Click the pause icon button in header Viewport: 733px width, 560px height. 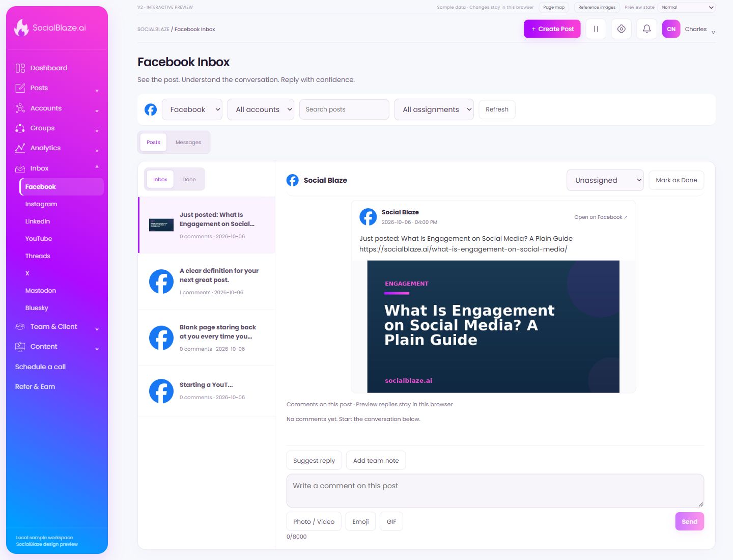[x=596, y=29]
